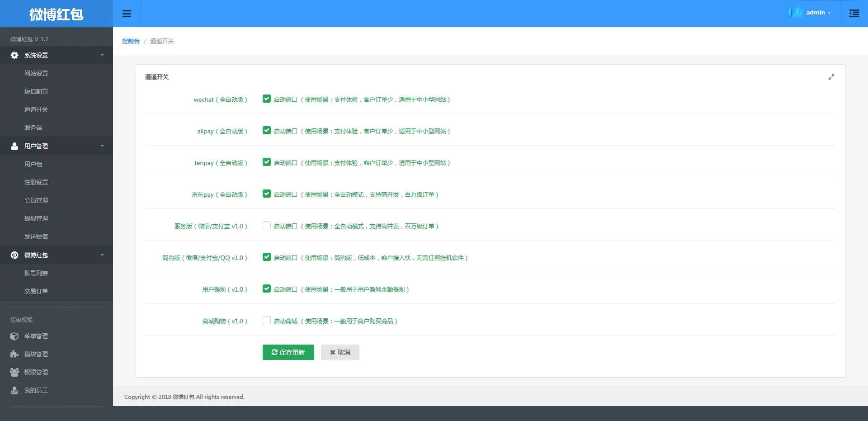Open 网站设置 in the sidebar
The width and height of the screenshot is (868, 421).
(x=36, y=73)
